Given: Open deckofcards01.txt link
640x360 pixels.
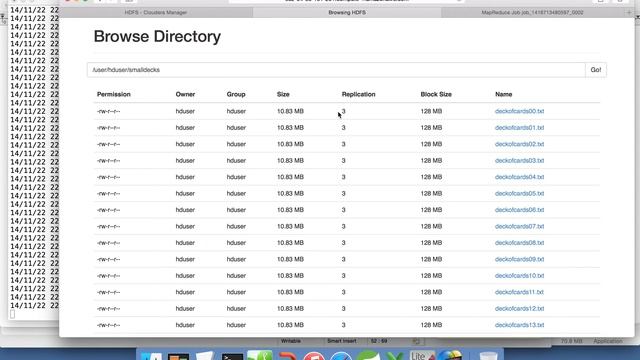Looking at the screenshot, I should (519, 128).
